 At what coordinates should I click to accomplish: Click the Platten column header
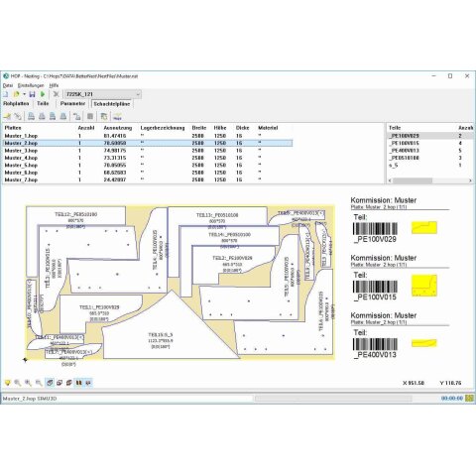tap(13, 128)
